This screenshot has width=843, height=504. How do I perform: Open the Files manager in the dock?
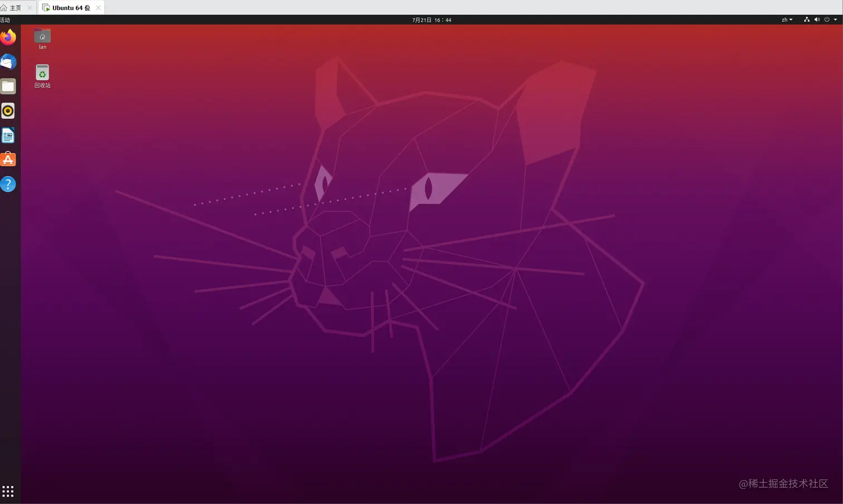(x=8, y=86)
